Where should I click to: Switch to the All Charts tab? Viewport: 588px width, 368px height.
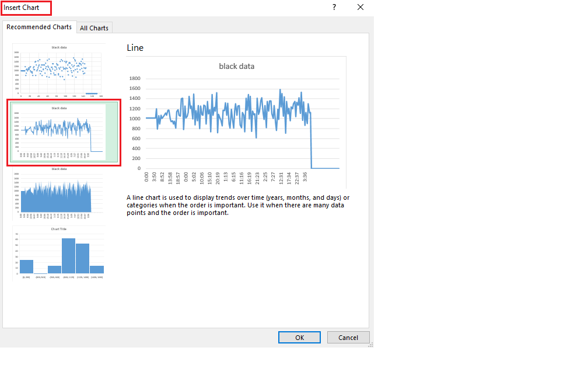coord(94,28)
